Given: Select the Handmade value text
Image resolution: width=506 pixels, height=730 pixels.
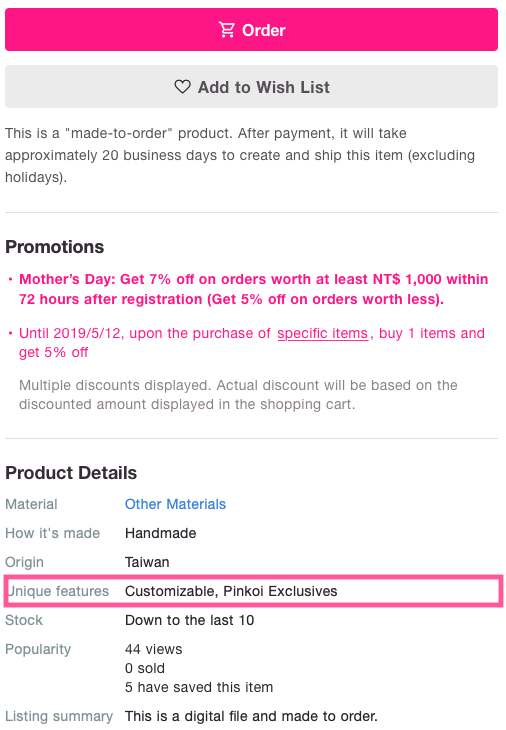Looking at the screenshot, I should coord(161,533).
